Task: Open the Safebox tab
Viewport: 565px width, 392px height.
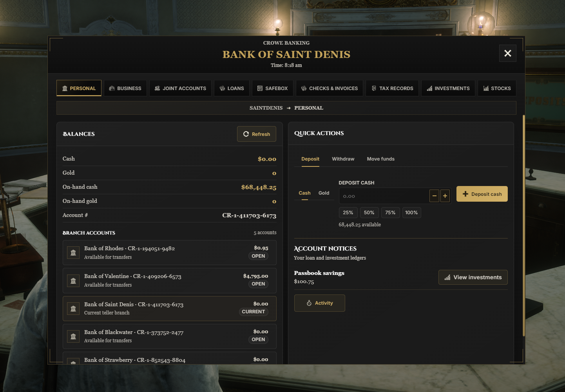Action: point(272,88)
